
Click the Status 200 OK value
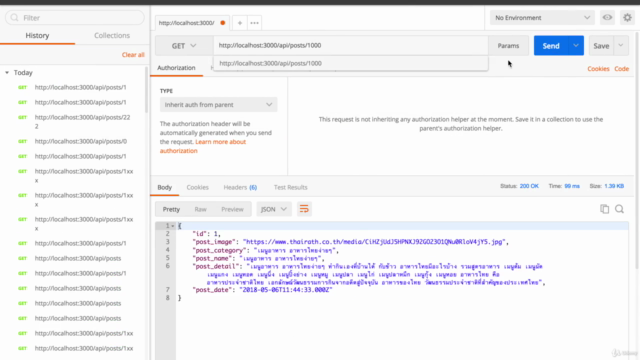[x=529, y=186]
